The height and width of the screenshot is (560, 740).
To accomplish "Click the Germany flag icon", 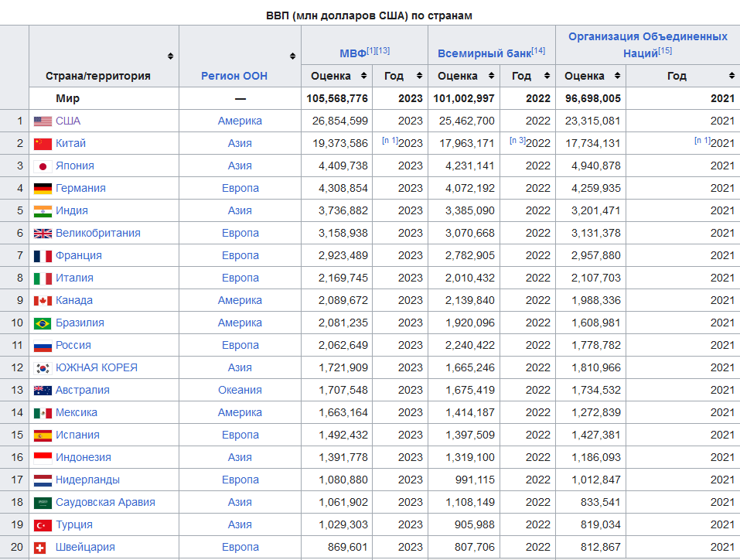I will [43, 189].
